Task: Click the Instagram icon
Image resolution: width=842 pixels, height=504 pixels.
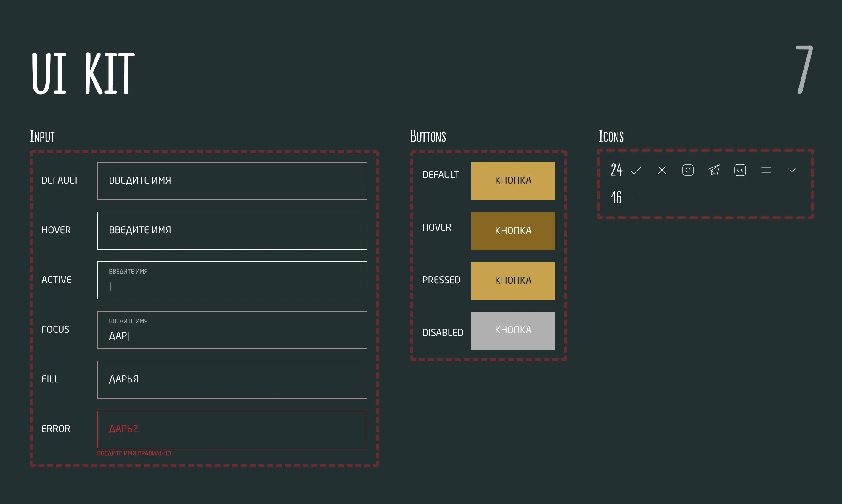Action: click(688, 170)
